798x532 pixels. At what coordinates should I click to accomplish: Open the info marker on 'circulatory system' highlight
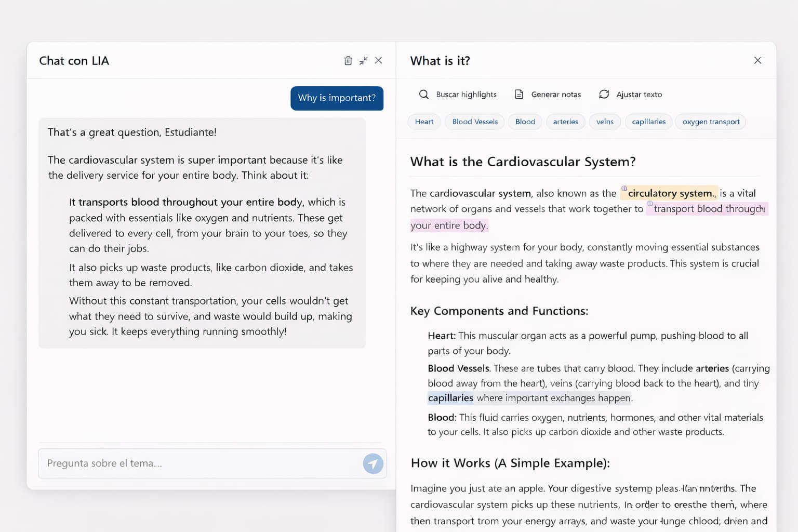pos(624,189)
